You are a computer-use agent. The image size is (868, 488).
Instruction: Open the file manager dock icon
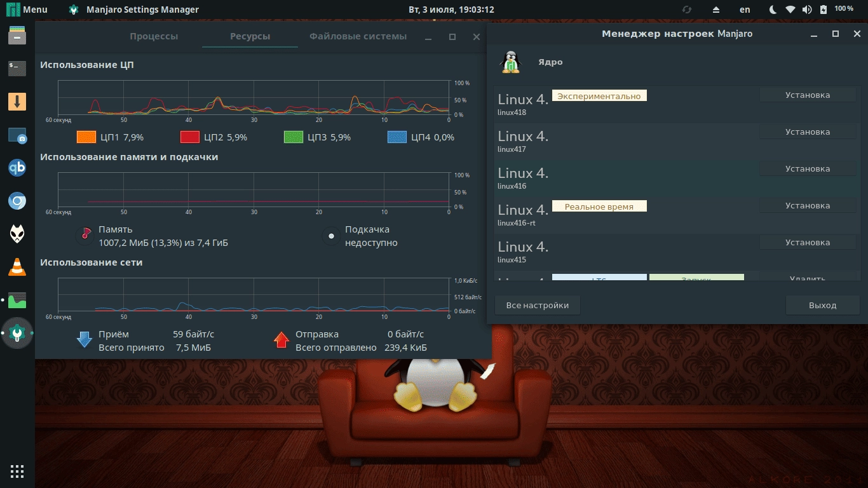[x=17, y=35]
